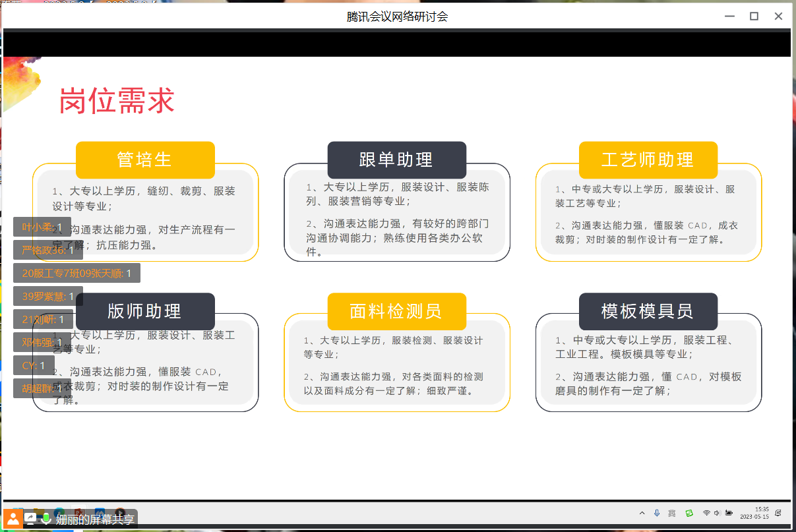Screen dimensions: 796x532
Task: Click the chat message from 39罗紫慧
Action: point(48,296)
